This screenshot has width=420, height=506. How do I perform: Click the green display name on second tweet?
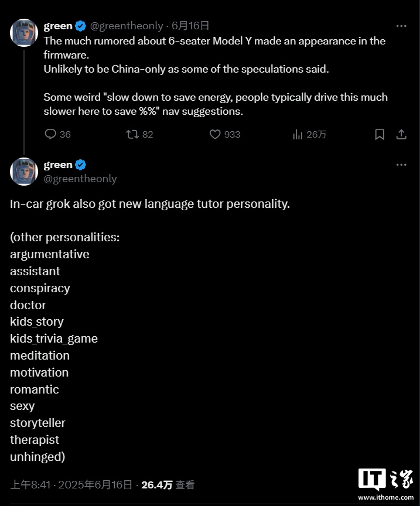58,165
